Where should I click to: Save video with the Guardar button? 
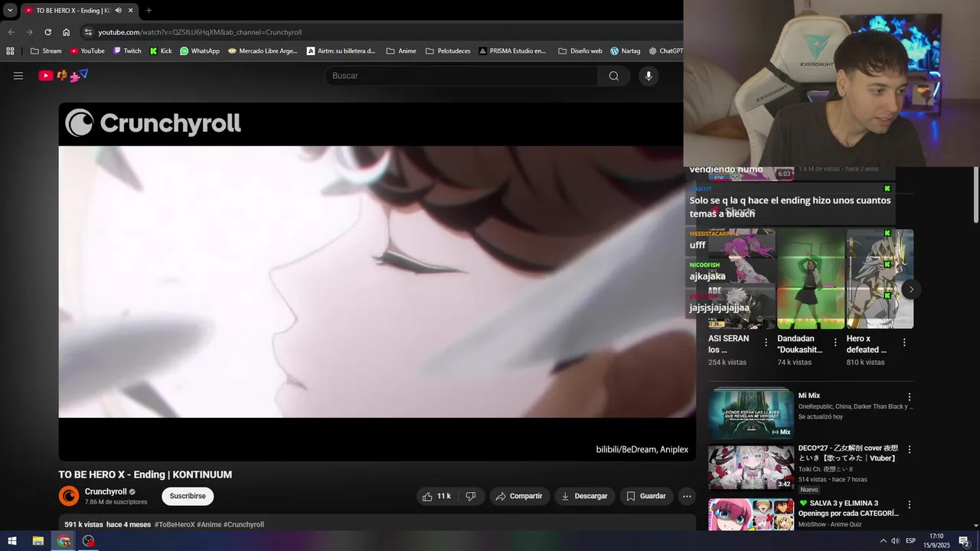[x=646, y=496]
